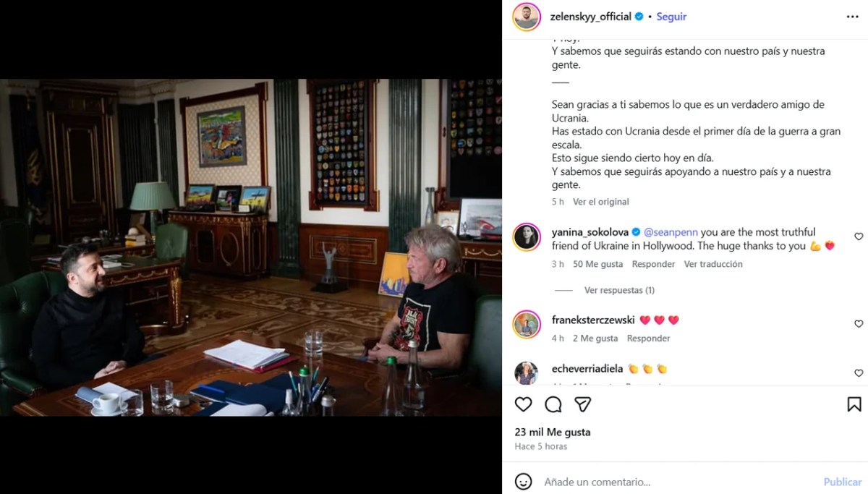Follow the account with Seguir

tap(671, 17)
